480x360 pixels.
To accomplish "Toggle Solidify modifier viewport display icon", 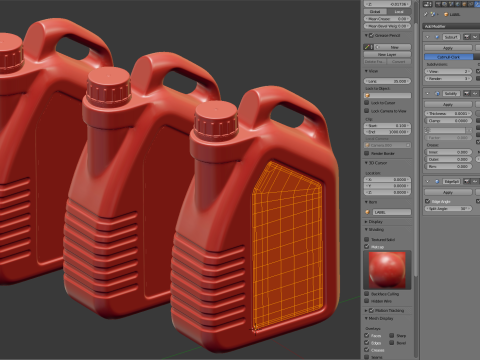I will (x=475, y=94).
